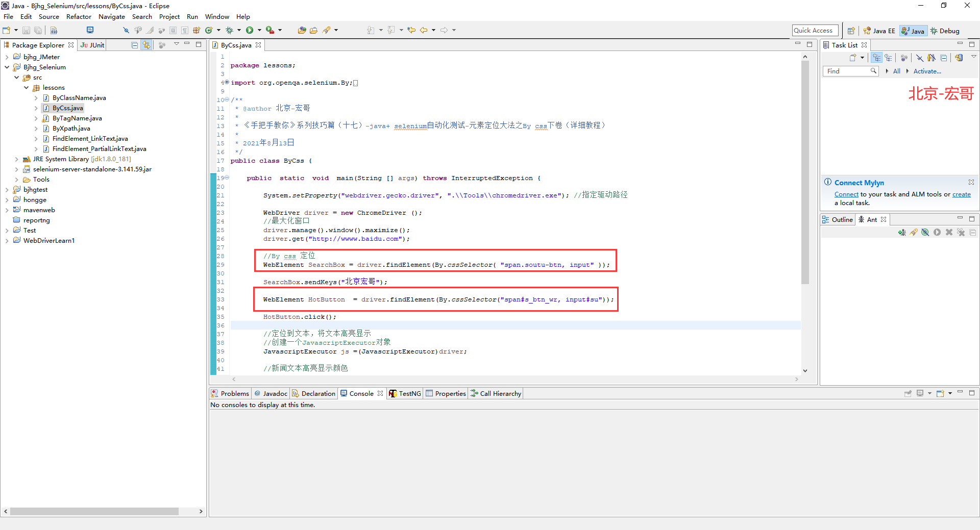Select ByXpath.java in Package Explorer
The image size is (980, 530).
[x=71, y=129]
